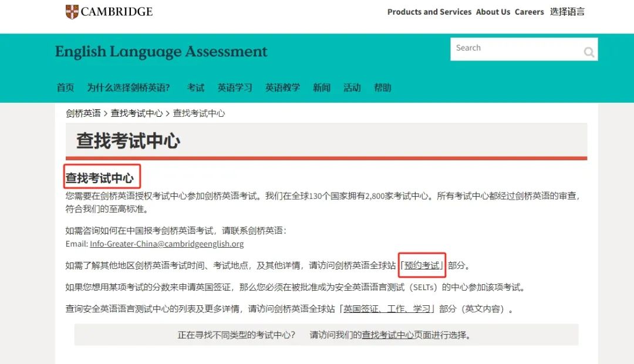This screenshot has height=364, width=634.
Task: Click the Cambridge shield logo
Action: click(72, 12)
